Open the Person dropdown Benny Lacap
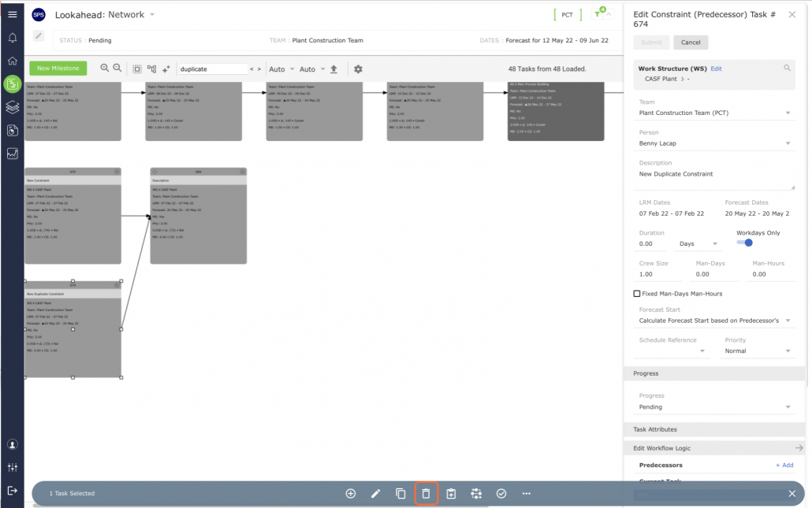The width and height of the screenshot is (812, 508). (714, 143)
